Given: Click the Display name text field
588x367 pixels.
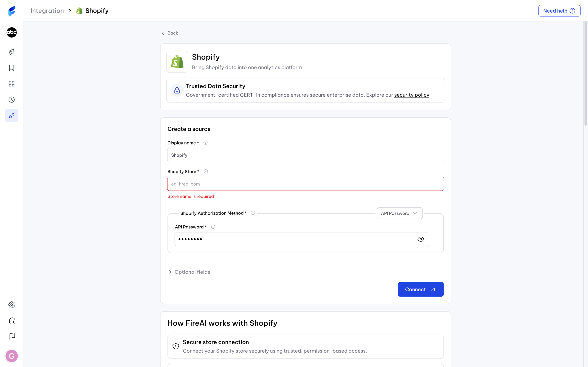Looking at the screenshot, I should 305,155.
